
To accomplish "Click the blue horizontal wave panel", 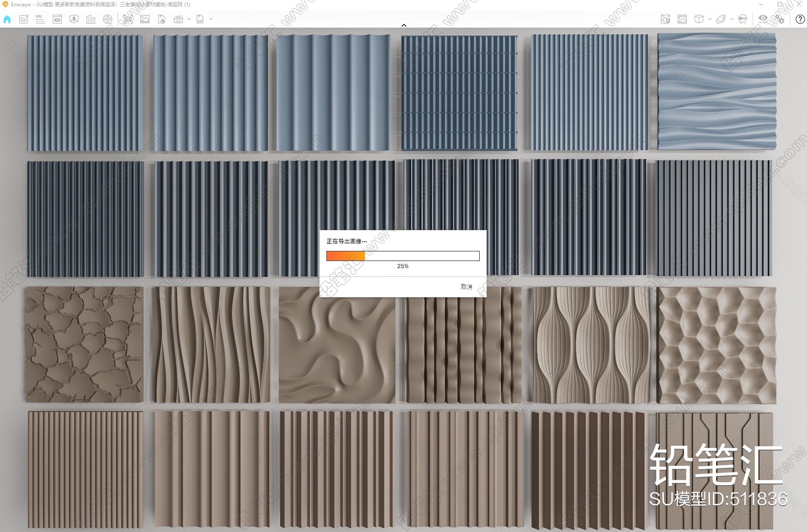I will [717, 91].
